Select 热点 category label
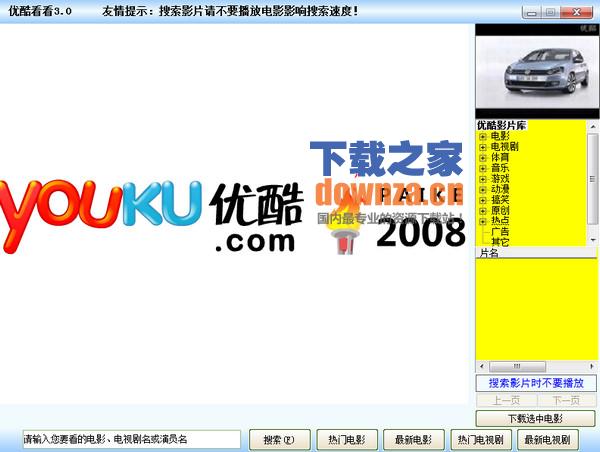Screen dimensions: 600x452 click(x=500, y=221)
